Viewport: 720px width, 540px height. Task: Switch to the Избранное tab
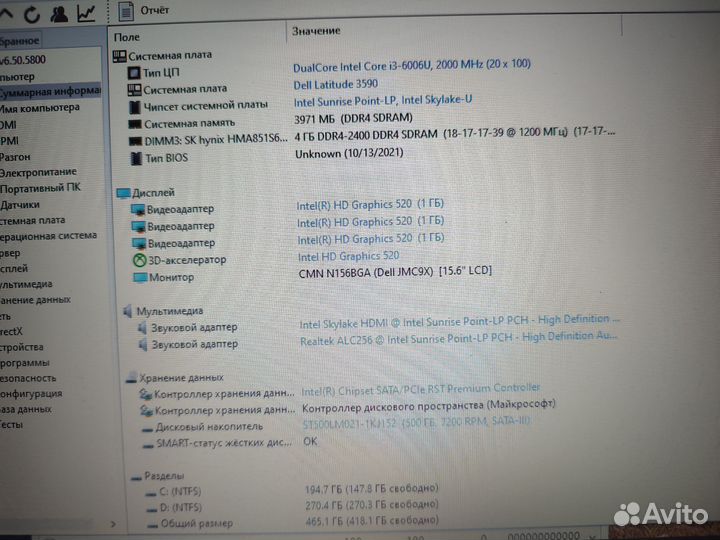20,41
